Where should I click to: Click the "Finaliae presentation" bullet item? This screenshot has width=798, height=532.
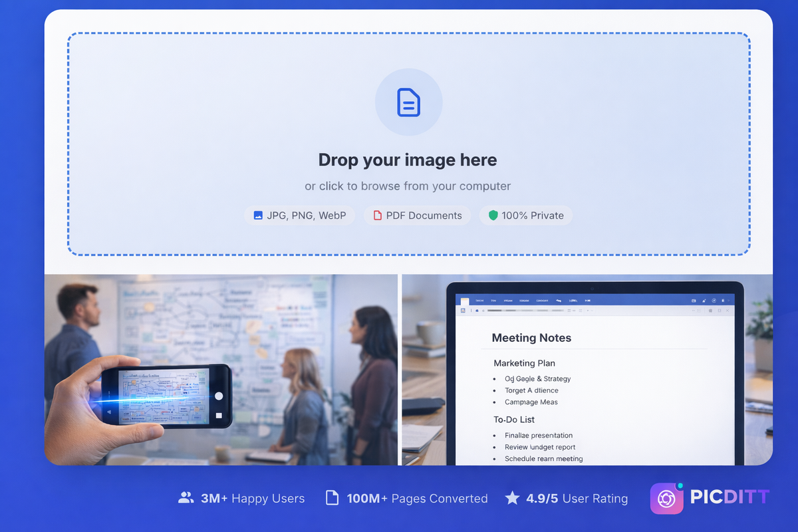(x=539, y=436)
